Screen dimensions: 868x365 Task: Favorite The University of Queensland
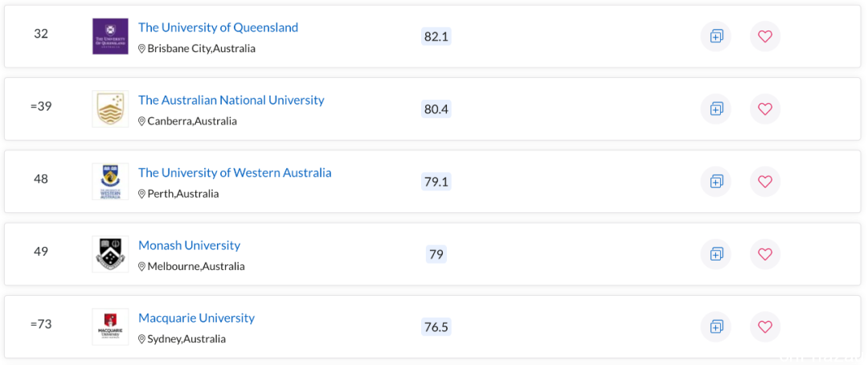pyautogui.click(x=765, y=36)
